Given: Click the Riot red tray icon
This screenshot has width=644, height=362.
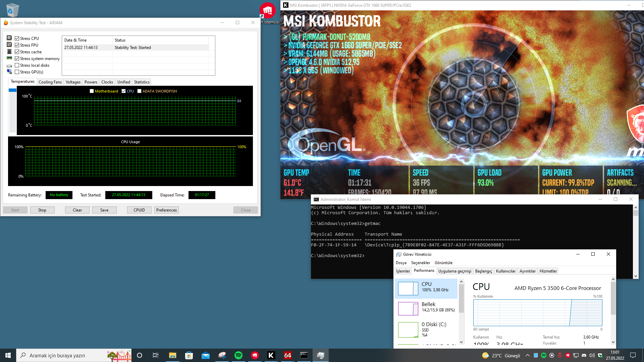Looking at the screenshot, I should tap(568, 355).
